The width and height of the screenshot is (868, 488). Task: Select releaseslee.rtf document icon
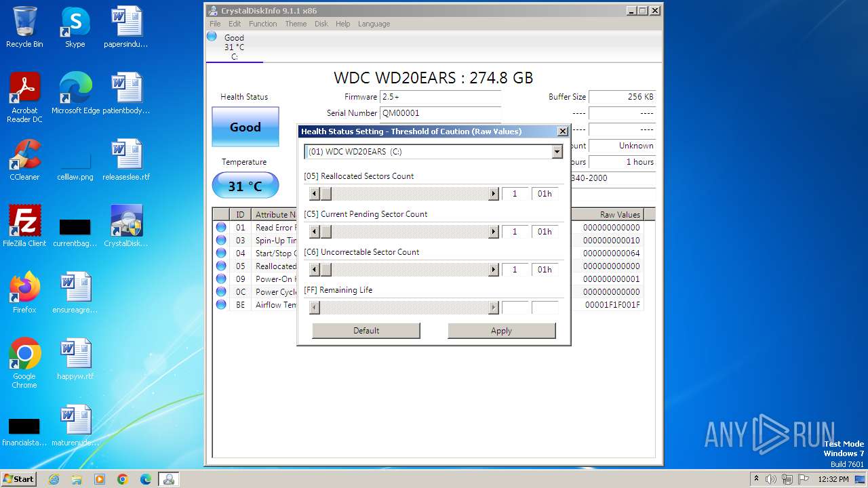(126, 160)
